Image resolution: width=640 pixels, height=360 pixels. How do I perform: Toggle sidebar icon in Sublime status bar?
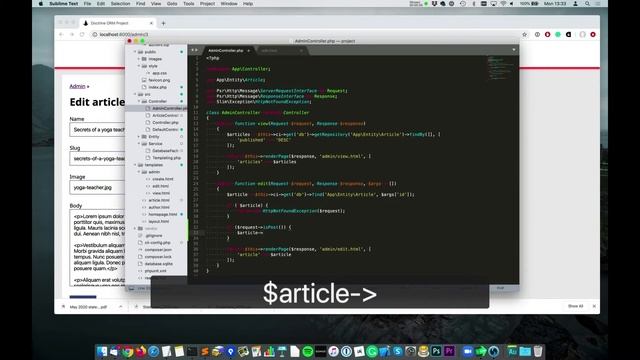tap(131, 288)
